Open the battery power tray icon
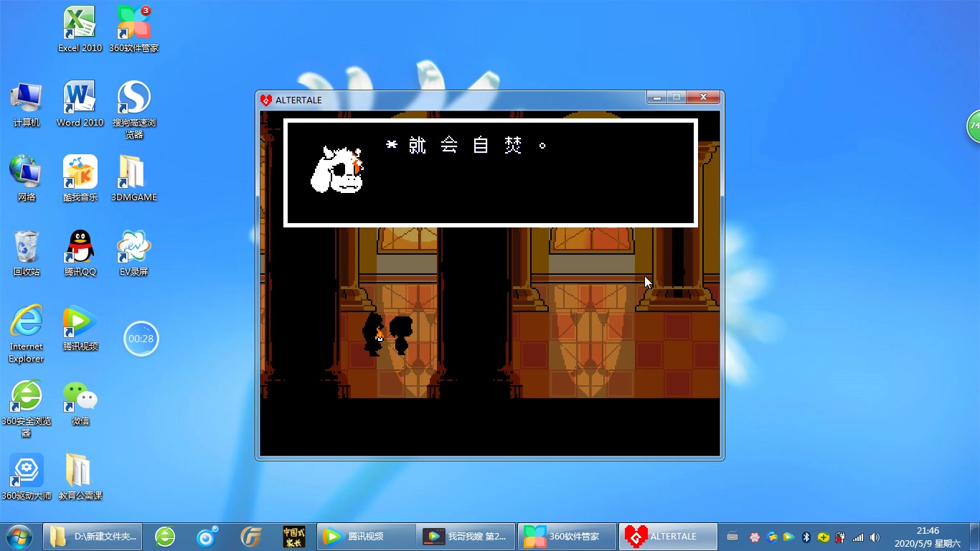Screen dimensions: 980x551 (x=840, y=537)
